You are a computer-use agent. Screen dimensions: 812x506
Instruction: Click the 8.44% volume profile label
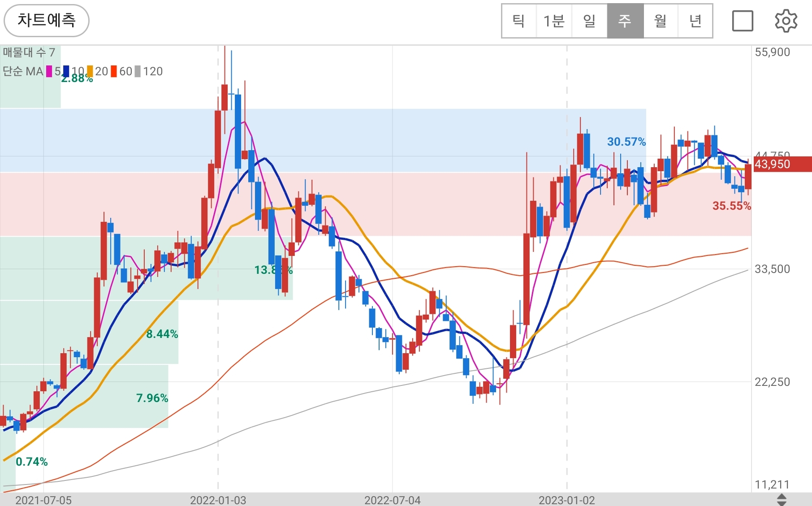pyautogui.click(x=162, y=334)
